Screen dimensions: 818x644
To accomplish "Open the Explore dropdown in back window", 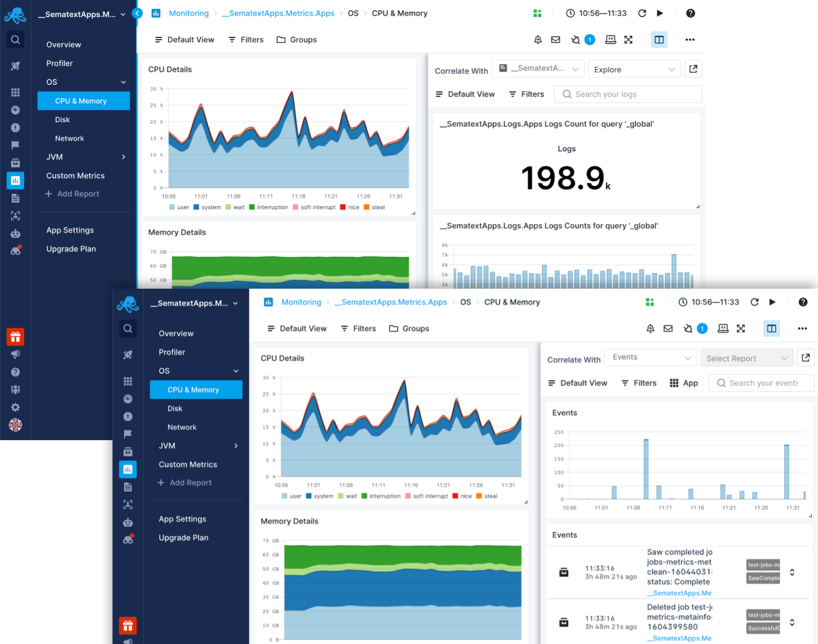I will [x=634, y=69].
